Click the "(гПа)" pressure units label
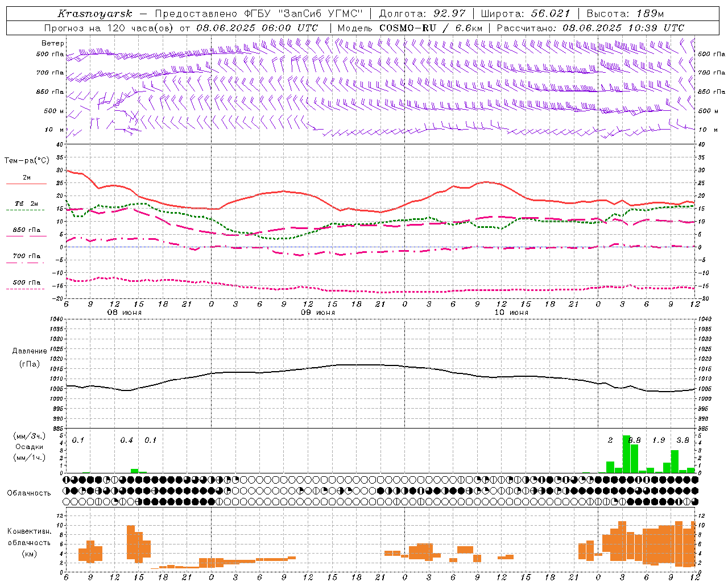 coord(30,364)
